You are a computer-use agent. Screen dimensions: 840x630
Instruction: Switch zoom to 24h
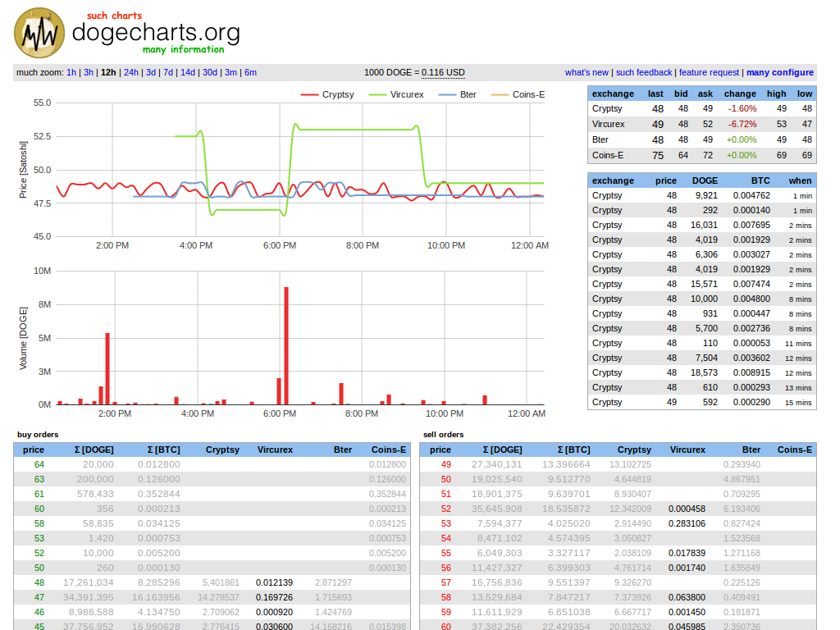131,72
